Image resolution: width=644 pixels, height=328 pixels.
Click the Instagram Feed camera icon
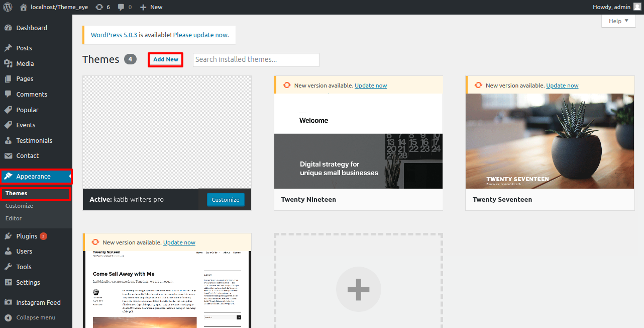(8, 303)
